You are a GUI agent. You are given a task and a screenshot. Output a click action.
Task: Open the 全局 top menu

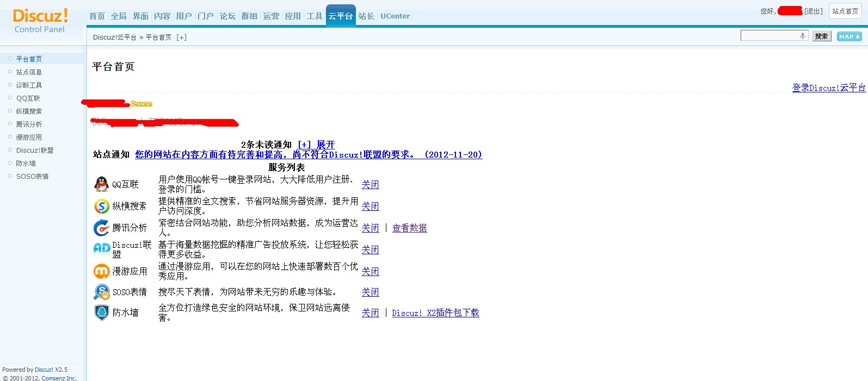coord(119,16)
